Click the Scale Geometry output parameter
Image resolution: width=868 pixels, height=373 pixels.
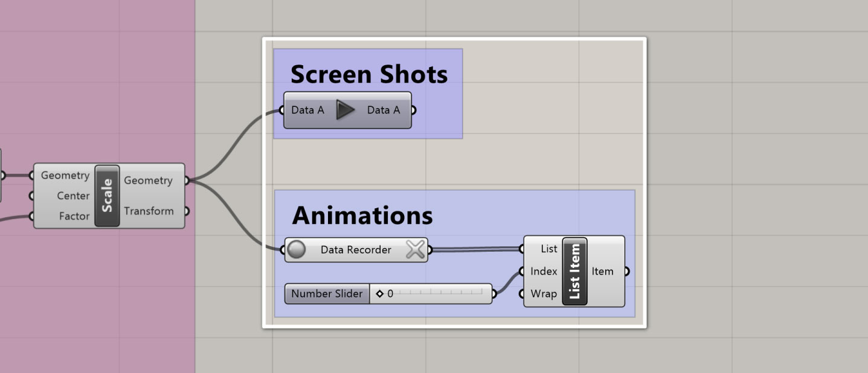(148, 180)
